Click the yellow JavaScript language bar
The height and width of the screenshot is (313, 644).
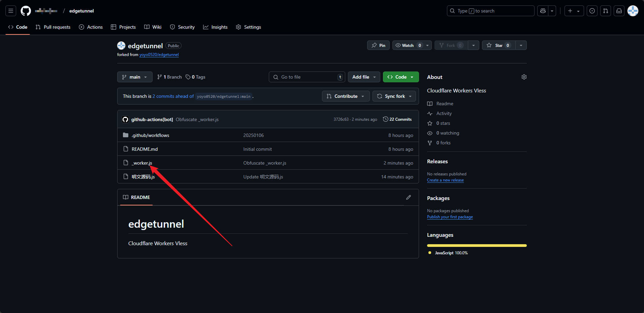(x=477, y=246)
